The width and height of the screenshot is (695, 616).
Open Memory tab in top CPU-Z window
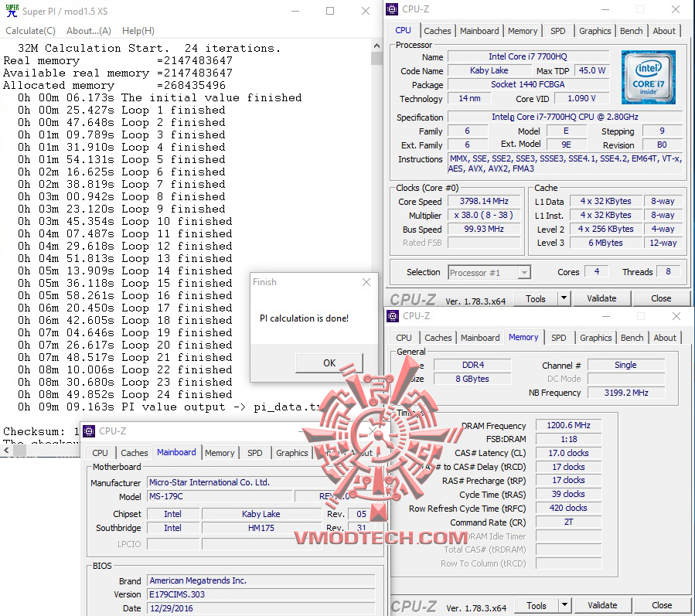[x=522, y=31]
